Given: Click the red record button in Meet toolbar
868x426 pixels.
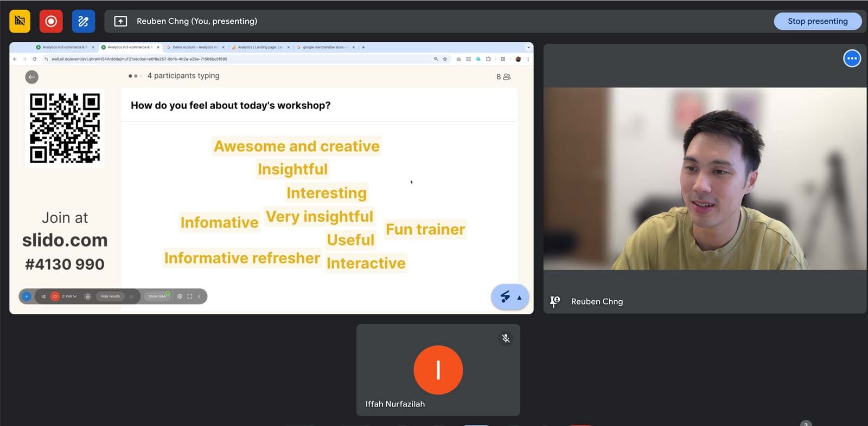Looking at the screenshot, I should pyautogui.click(x=51, y=21).
